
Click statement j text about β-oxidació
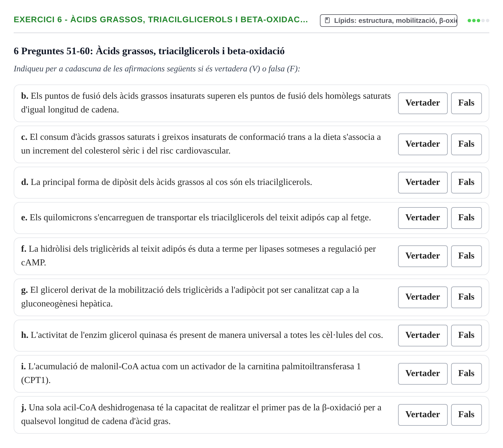(x=201, y=414)
